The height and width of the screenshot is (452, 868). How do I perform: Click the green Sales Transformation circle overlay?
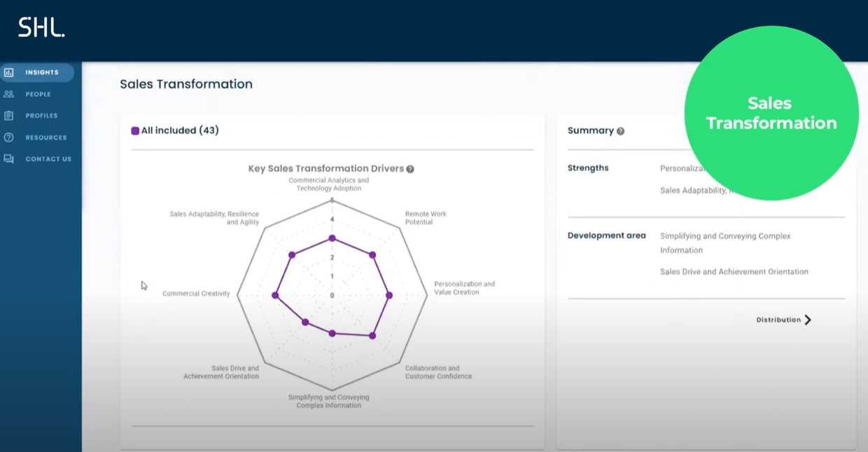coord(770,113)
